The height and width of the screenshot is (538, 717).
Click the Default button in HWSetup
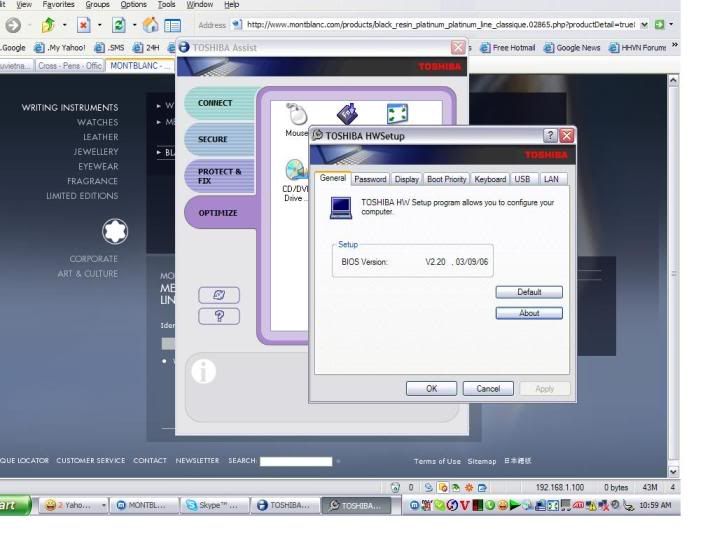[529, 292]
